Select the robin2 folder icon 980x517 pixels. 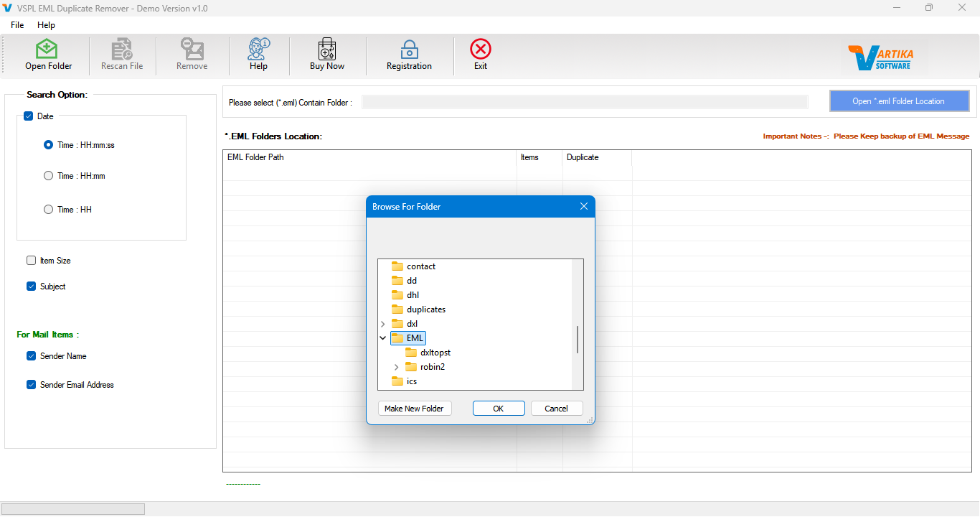pyautogui.click(x=411, y=367)
